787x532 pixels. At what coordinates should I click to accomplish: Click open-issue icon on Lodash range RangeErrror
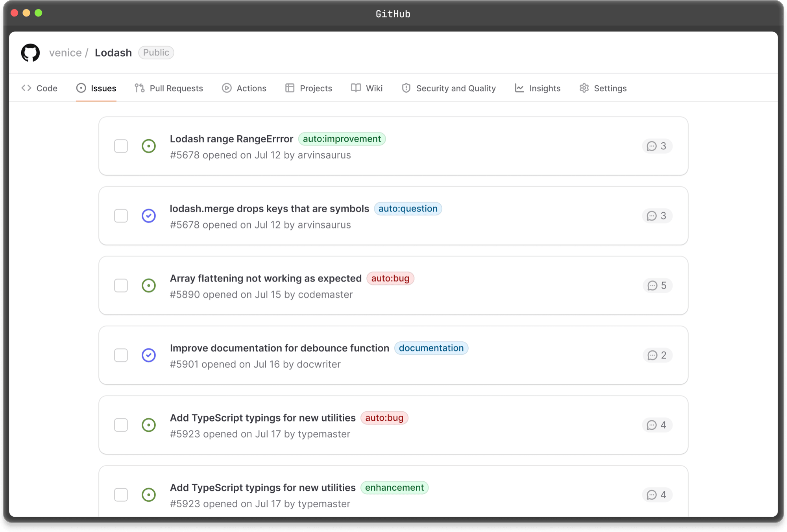coord(149,146)
